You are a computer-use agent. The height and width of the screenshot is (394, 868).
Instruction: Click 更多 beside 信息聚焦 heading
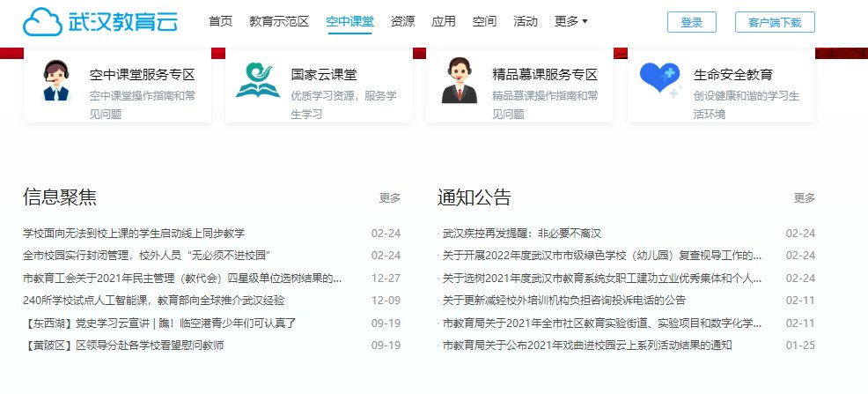tap(390, 197)
